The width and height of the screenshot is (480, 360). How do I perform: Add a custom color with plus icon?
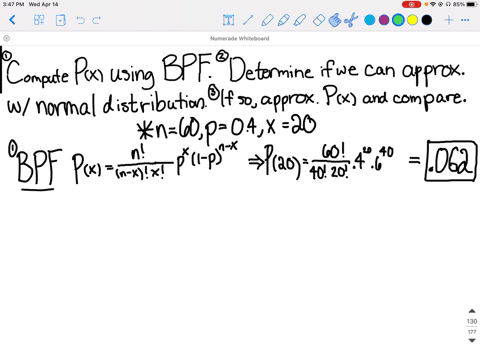pyautogui.click(x=449, y=20)
